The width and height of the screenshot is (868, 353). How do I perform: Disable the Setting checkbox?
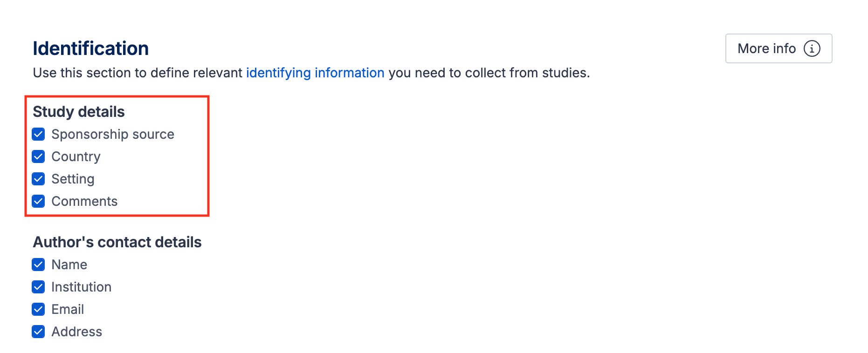(39, 179)
